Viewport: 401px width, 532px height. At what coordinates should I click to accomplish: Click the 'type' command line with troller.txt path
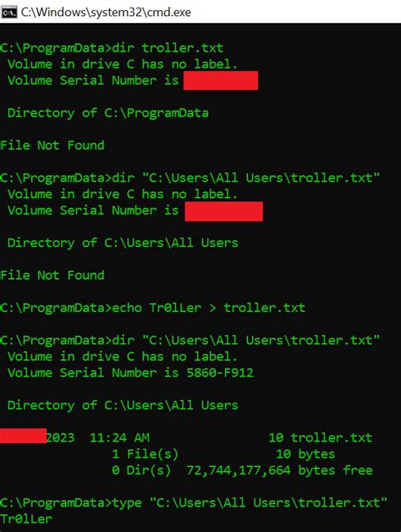(194, 502)
